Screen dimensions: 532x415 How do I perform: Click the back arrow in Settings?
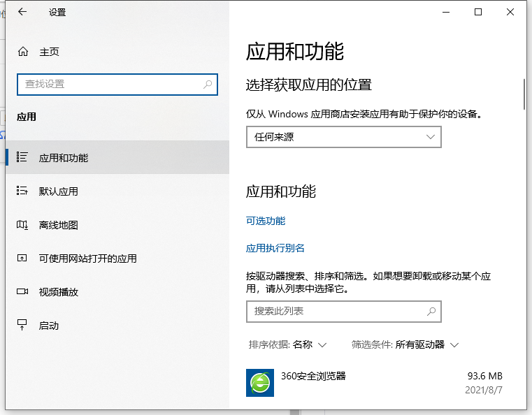pos(22,12)
